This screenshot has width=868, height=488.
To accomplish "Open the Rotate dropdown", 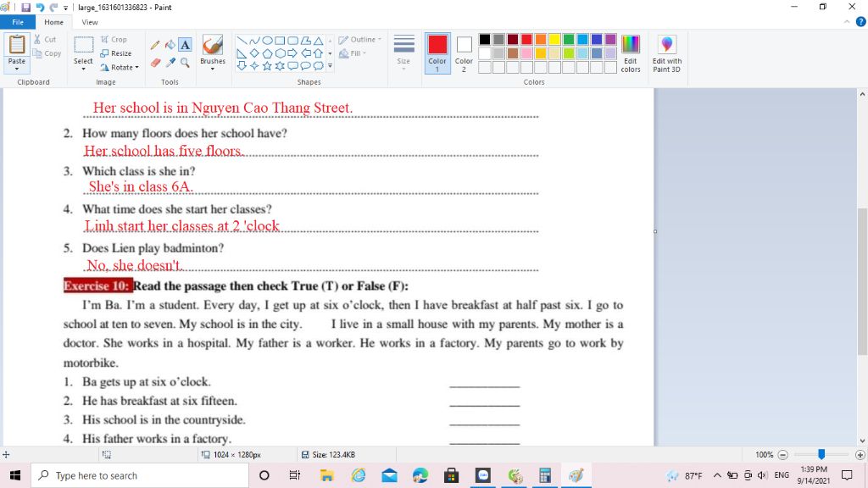I will (x=120, y=68).
